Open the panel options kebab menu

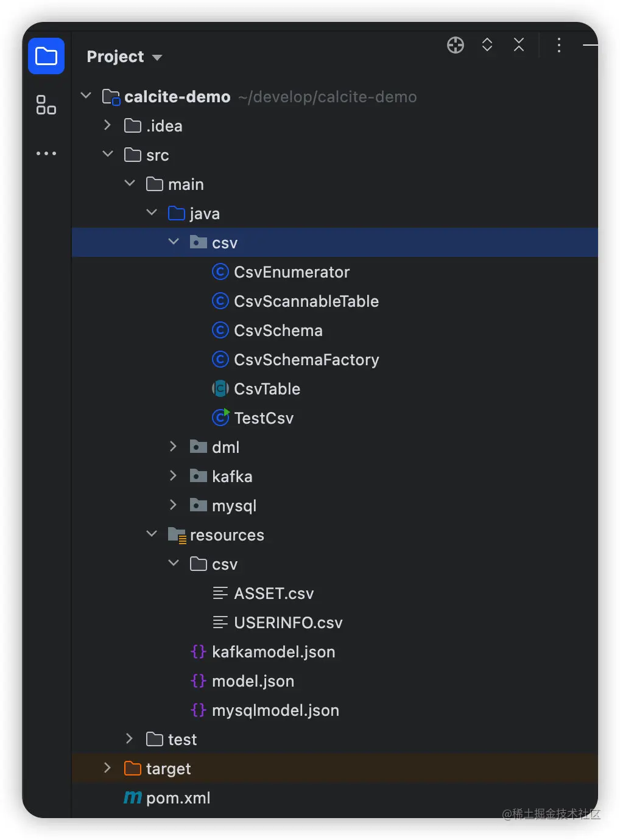click(x=558, y=45)
